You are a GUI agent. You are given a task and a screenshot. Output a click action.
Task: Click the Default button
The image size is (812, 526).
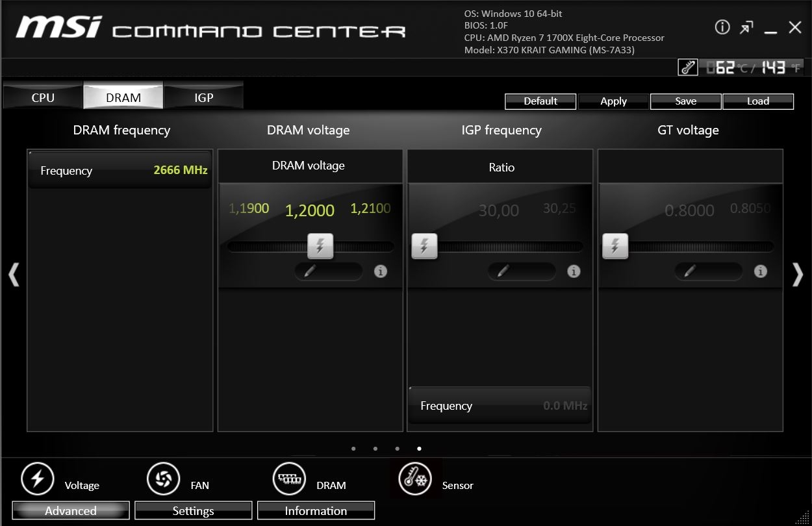pos(540,101)
